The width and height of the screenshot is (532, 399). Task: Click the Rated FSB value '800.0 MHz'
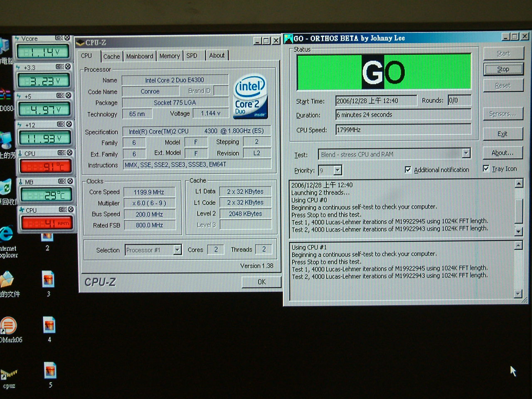pyautogui.click(x=149, y=225)
